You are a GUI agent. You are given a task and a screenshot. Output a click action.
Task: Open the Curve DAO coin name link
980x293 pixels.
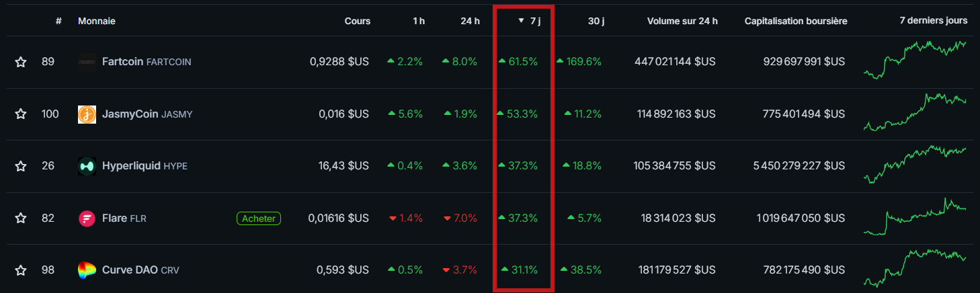pos(130,270)
